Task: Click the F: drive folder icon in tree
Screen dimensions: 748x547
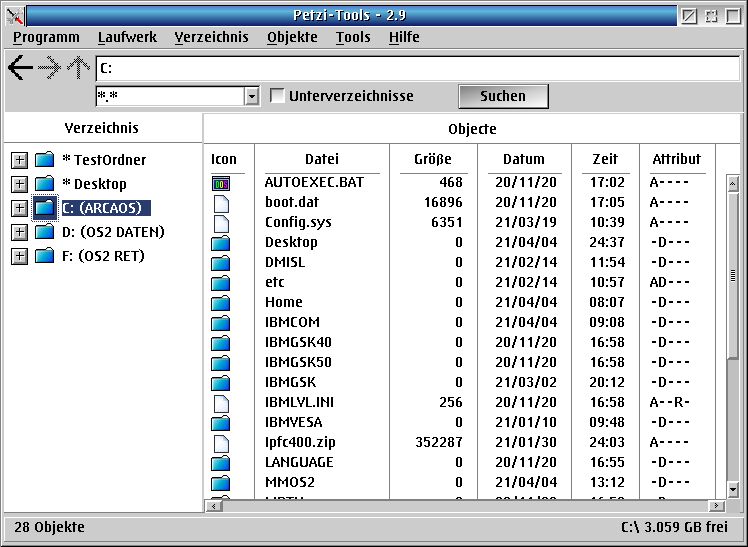Action: click(45, 256)
